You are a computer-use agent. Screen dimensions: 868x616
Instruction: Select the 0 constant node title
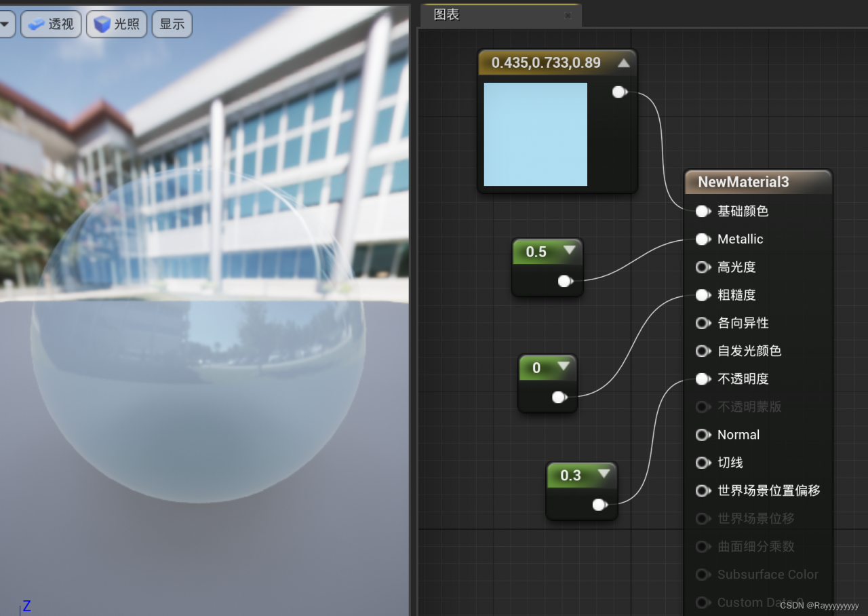[x=536, y=368]
